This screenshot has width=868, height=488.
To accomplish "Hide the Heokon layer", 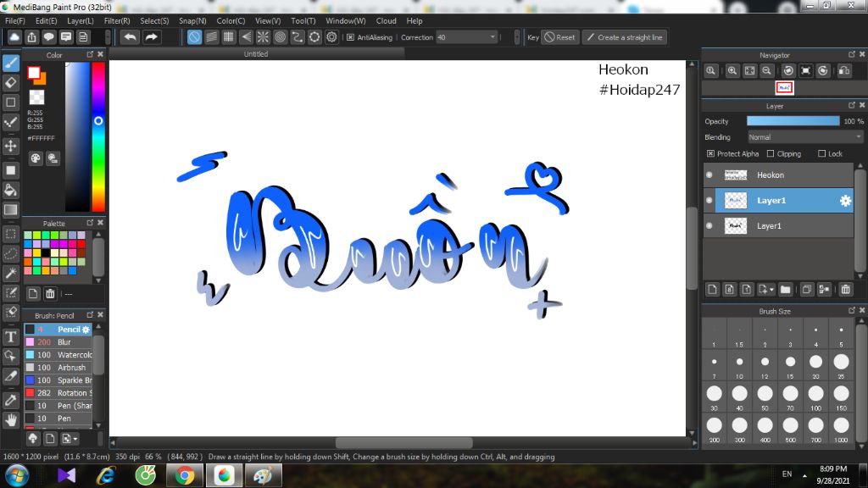I will pyautogui.click(x=709, y=175).
